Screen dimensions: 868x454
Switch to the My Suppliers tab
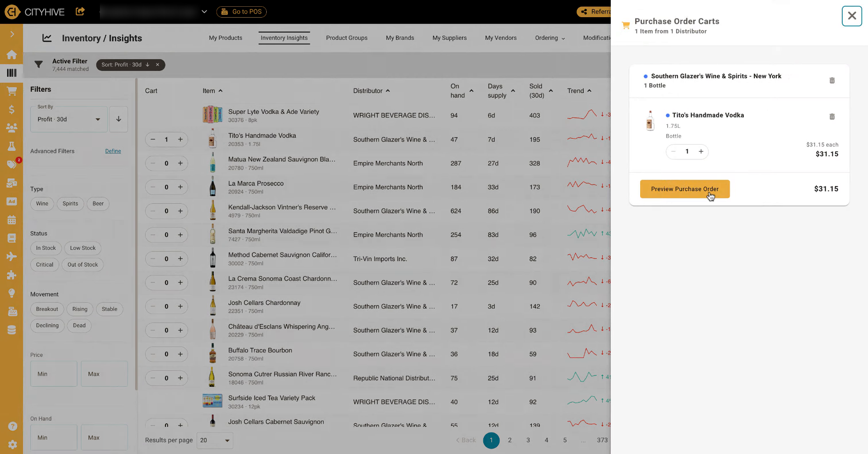pos(449,38)
